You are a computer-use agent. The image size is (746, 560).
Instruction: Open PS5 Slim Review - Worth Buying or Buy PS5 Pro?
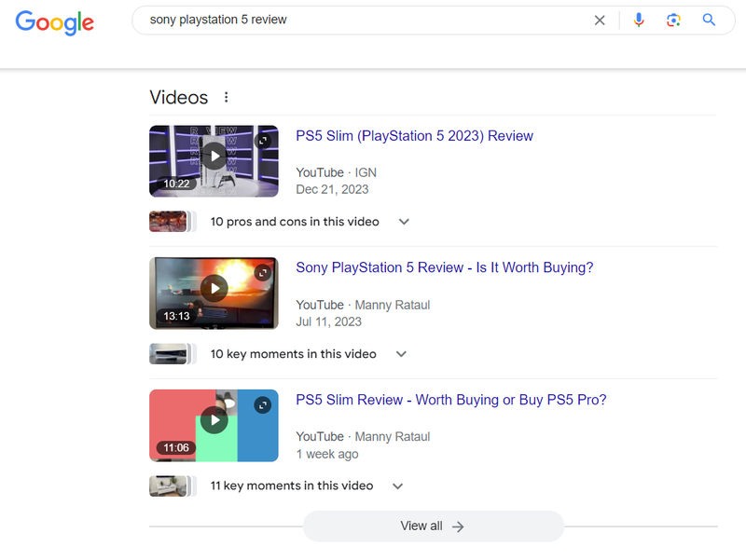(451, 400)
